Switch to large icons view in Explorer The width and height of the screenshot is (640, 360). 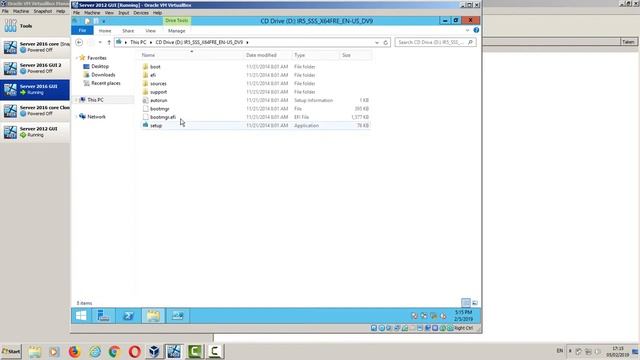coord(475,303)
